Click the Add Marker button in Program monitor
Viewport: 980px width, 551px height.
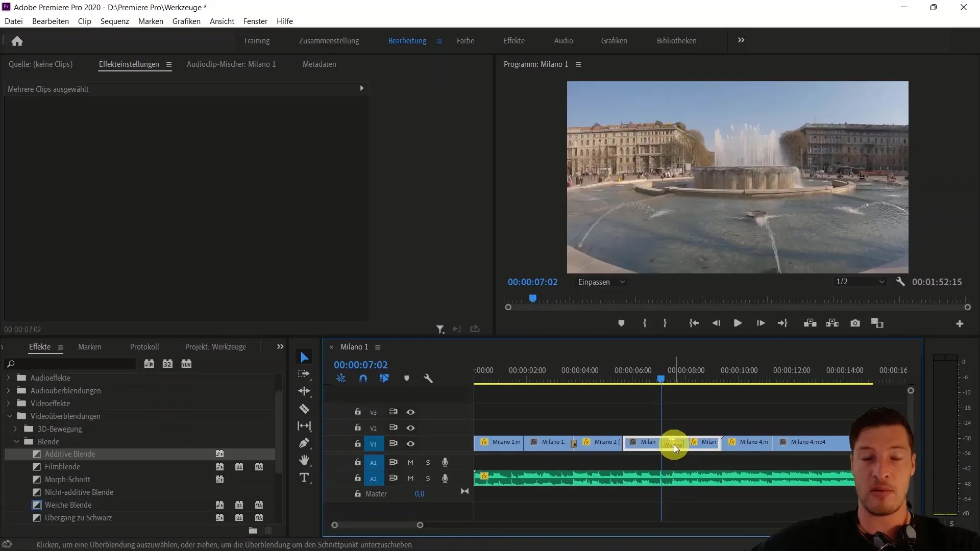coord(621,323)
